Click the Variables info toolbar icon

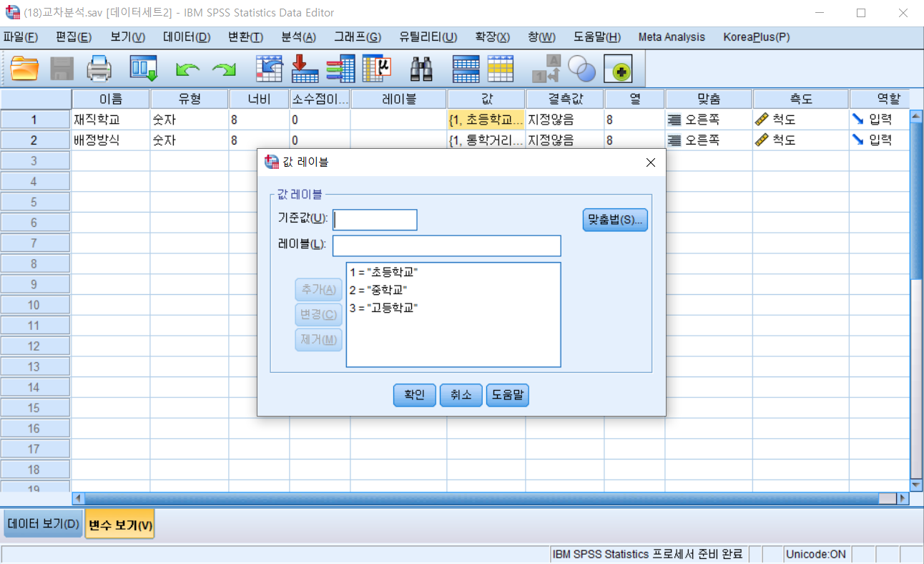[341, 69]
